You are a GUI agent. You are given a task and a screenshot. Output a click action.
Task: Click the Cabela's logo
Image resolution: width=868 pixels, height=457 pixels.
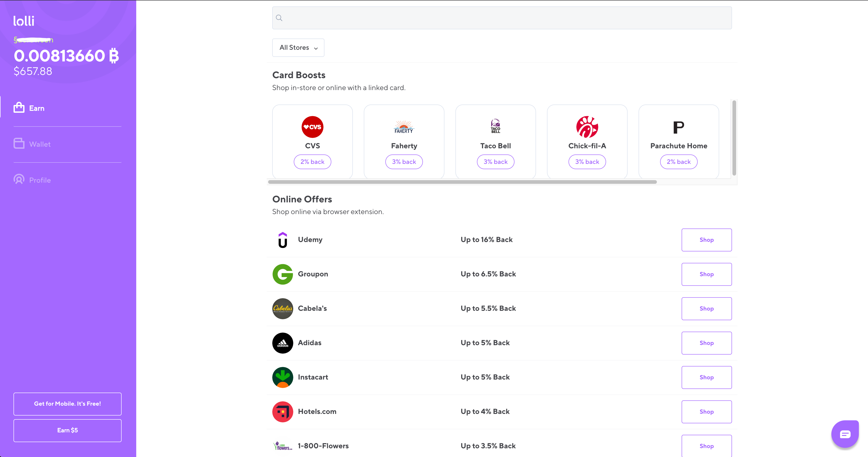283,309
